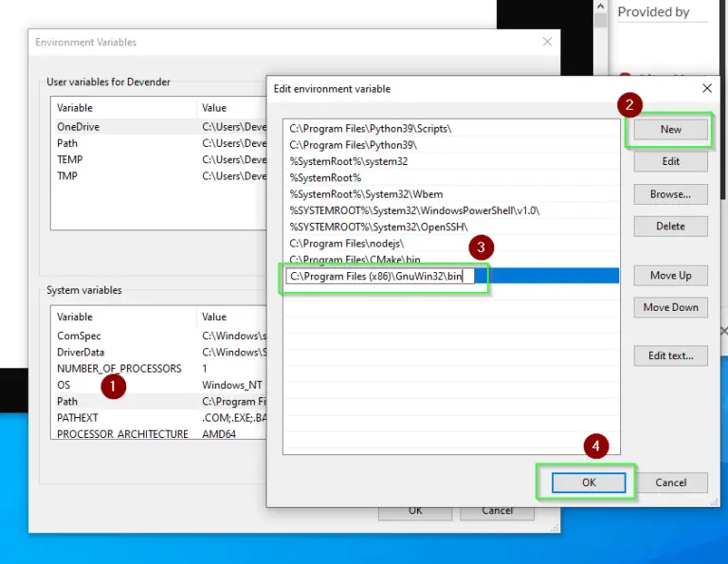Click the Variable column header in system variables
728x564 pixels.
(123, 317)
